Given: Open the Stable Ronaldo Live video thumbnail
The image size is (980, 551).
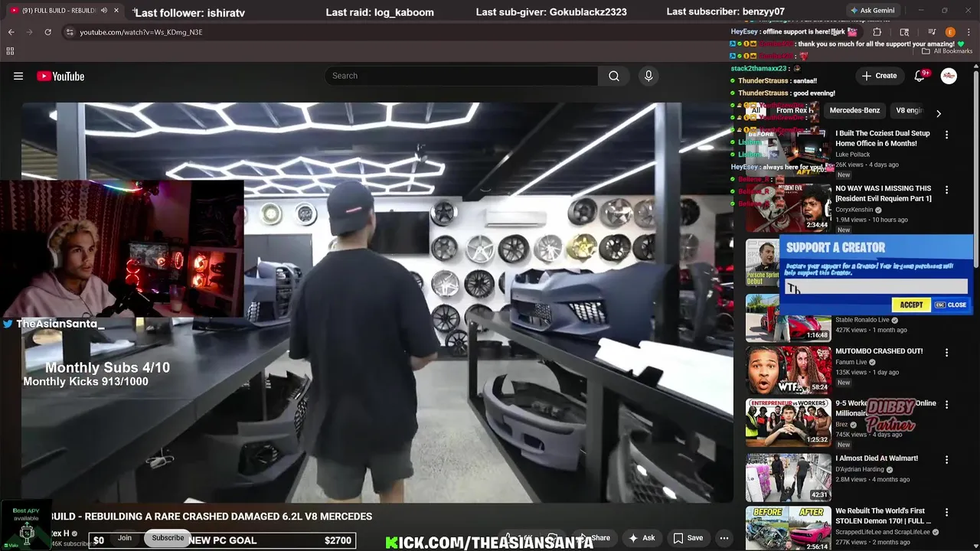Looking at the screenshot, I should (x=789, y=318).
